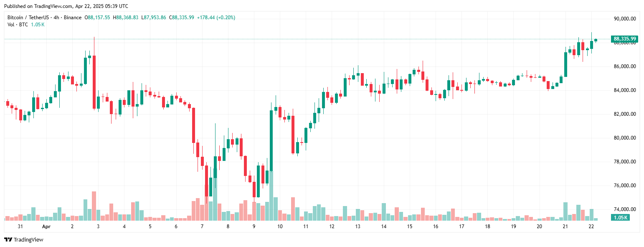Viewport: 644px width, 247px height.
Task: Click the 84,000.00 price axis label
Action: [624, 90]
